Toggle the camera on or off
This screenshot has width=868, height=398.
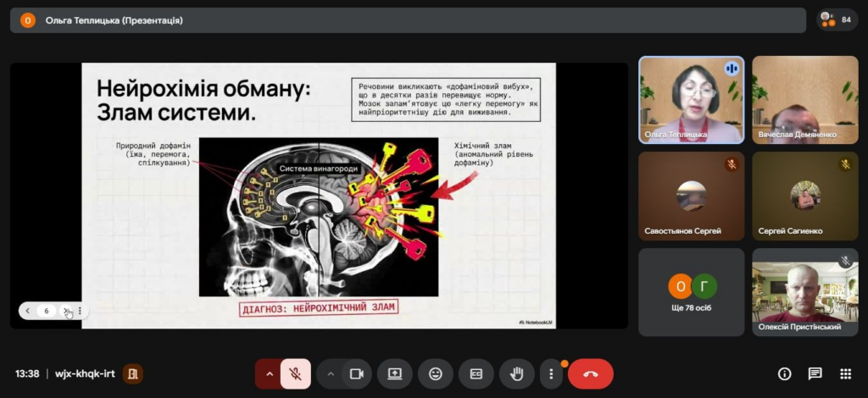357,373
